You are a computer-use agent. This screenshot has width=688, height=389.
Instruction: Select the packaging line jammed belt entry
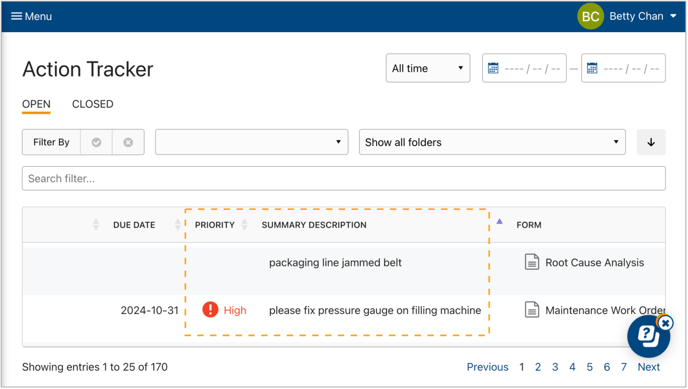335,263
